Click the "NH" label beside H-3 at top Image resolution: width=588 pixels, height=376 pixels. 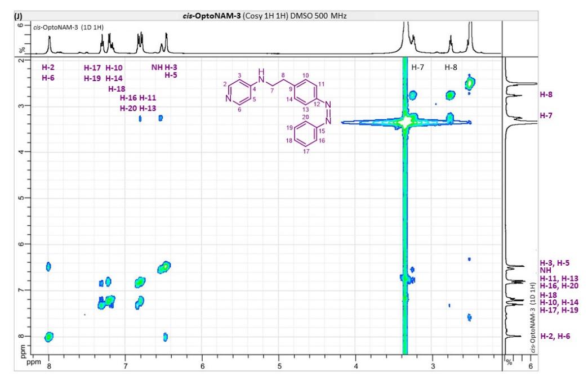(x=157, y=68)
